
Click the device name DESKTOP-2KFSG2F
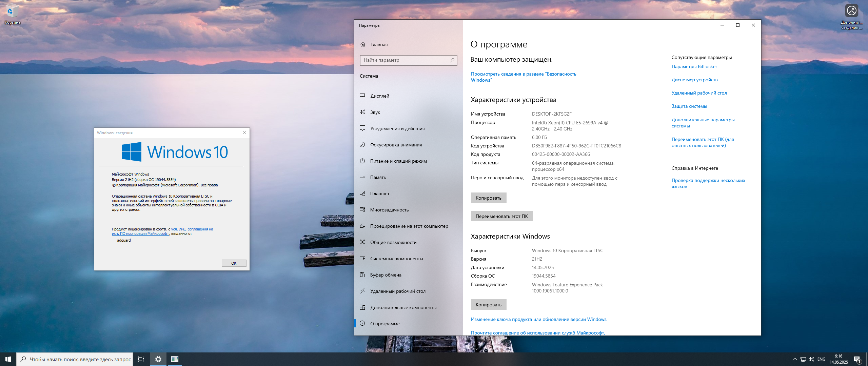[x=552, y=114]
